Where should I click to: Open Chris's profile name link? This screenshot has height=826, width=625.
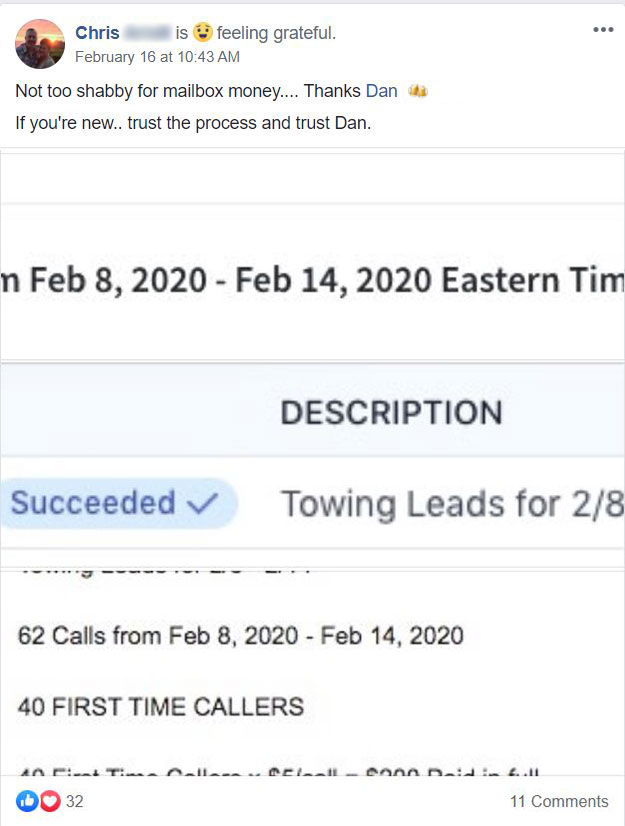[97, 33]
